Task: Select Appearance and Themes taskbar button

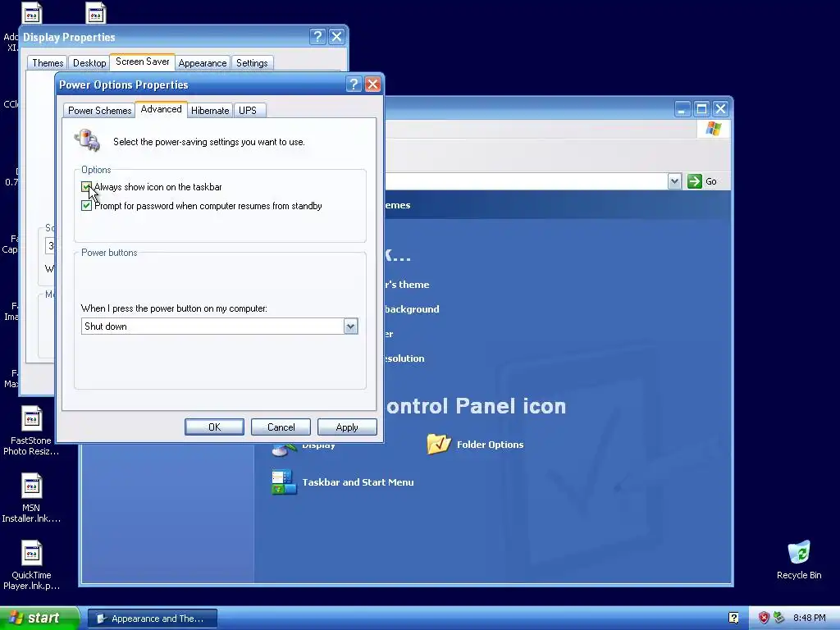Action: pos(152,619)
